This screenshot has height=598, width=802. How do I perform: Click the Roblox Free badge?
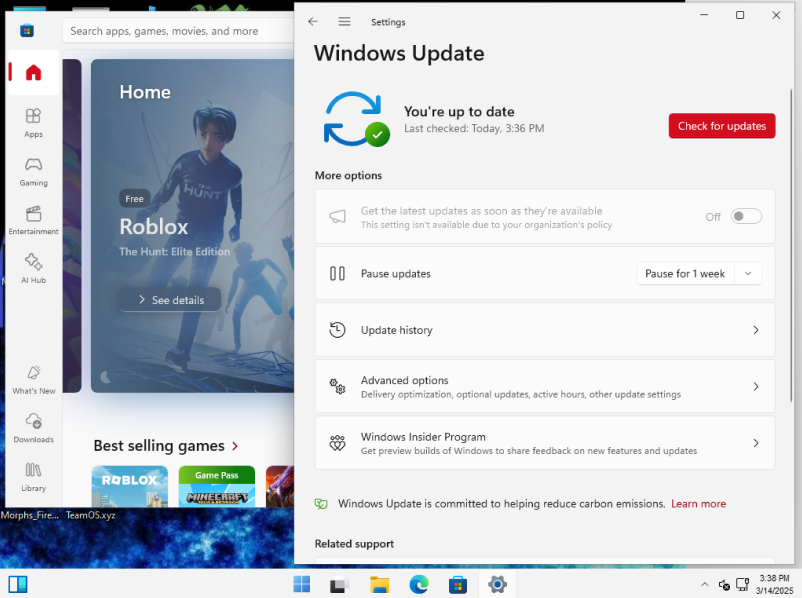[x=135, y=198]
